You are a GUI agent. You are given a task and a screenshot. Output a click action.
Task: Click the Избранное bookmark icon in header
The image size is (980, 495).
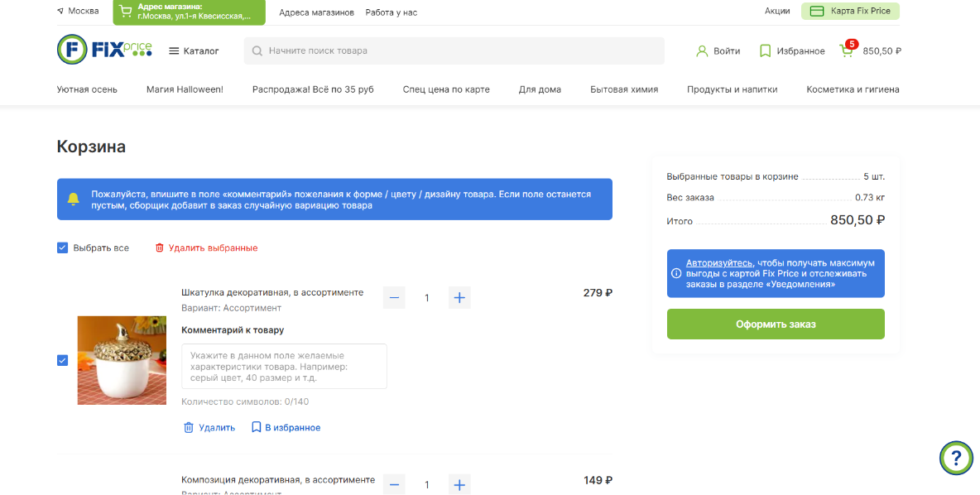[x=766, y=50]
